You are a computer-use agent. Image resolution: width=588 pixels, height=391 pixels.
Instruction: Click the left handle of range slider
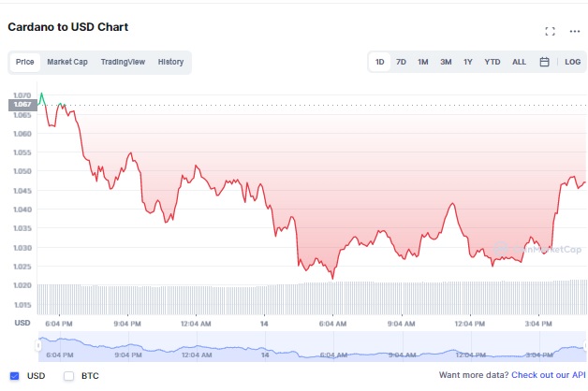39,345
